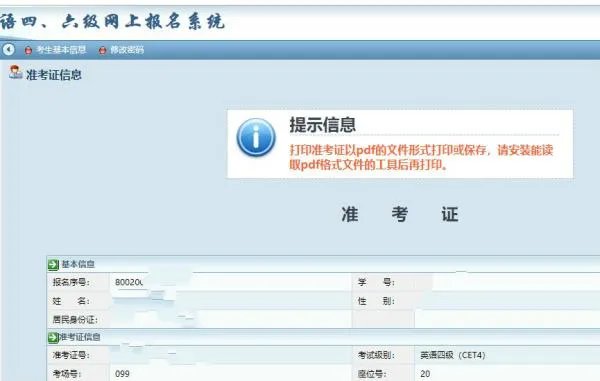Viewport: 600px width, 381px height.
Task: Click the 提示信息 title text
Action: click(x=323, y=125)
